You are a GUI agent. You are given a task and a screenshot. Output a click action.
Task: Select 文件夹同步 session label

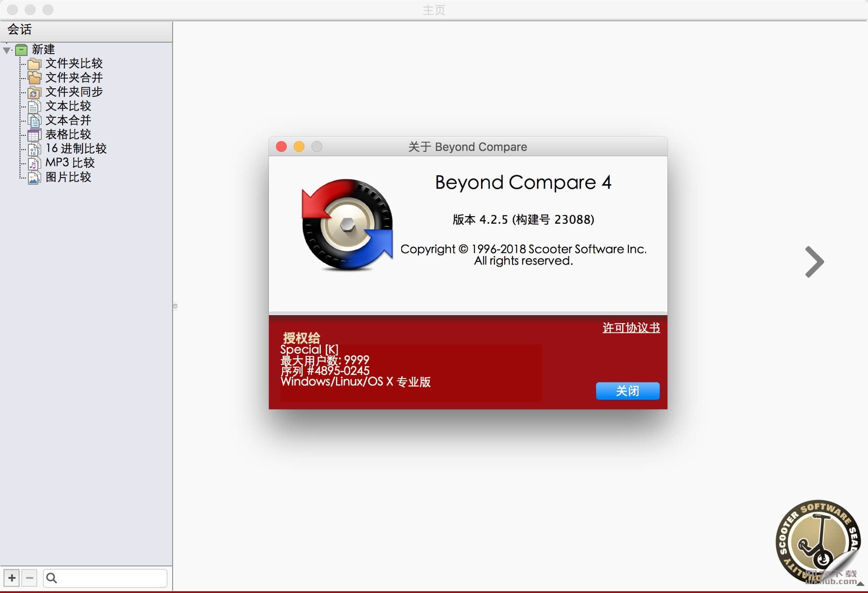[x=74, y=92]
